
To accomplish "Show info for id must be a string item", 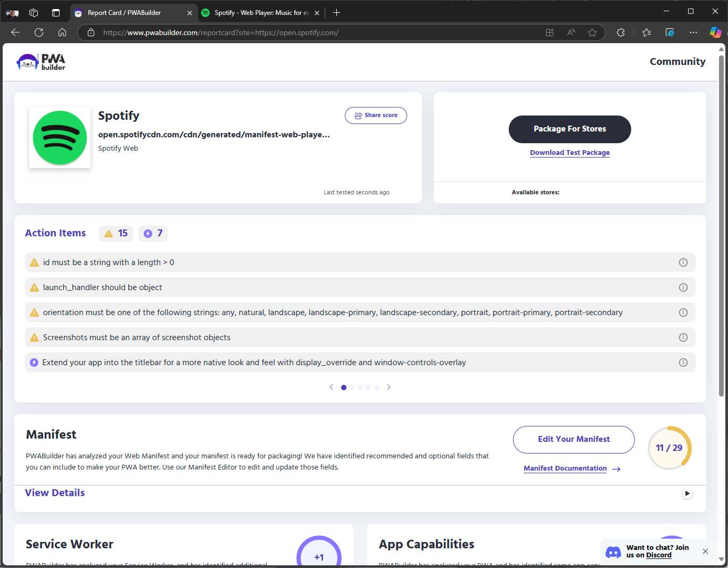I will 683,262.
